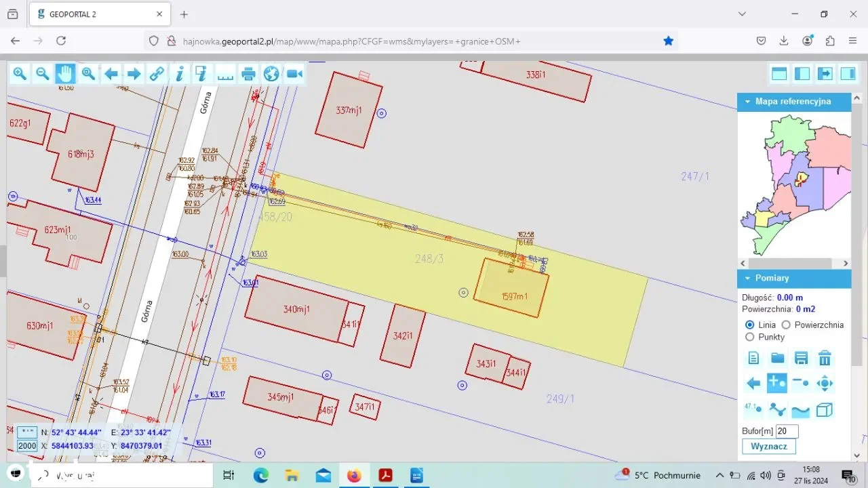Delete measurement with the trash icon
Viewport: 868px width, 488px height.
pyautogui.click(x=825, y=358)
